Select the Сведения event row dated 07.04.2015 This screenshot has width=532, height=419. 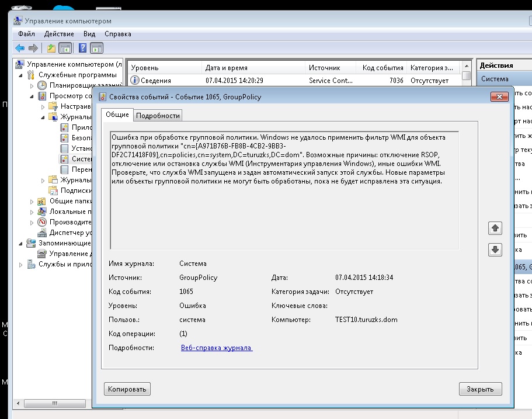(x=294, y=81)
